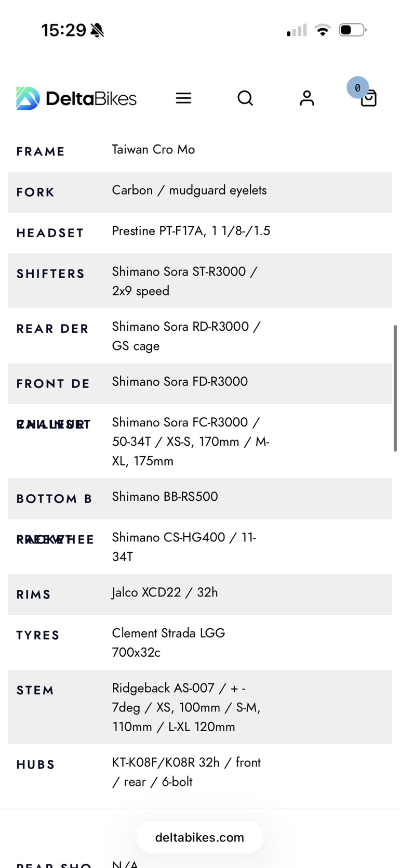Tap the Shimano BB-RS500 bottom bracket value

tap(165, 497)
